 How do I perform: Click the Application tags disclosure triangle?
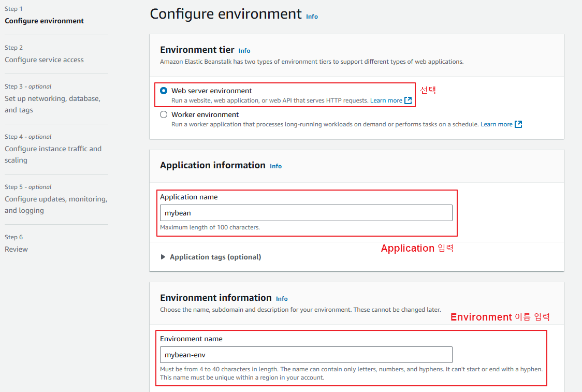(164, 257)
